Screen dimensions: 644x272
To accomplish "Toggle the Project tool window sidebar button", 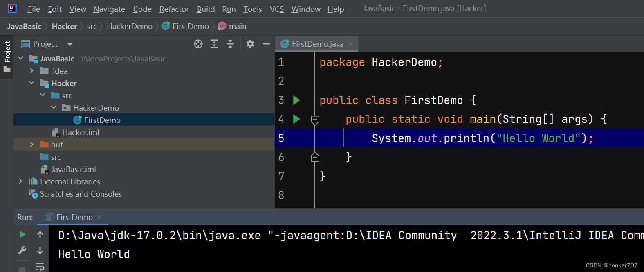I will click(7, 56).
